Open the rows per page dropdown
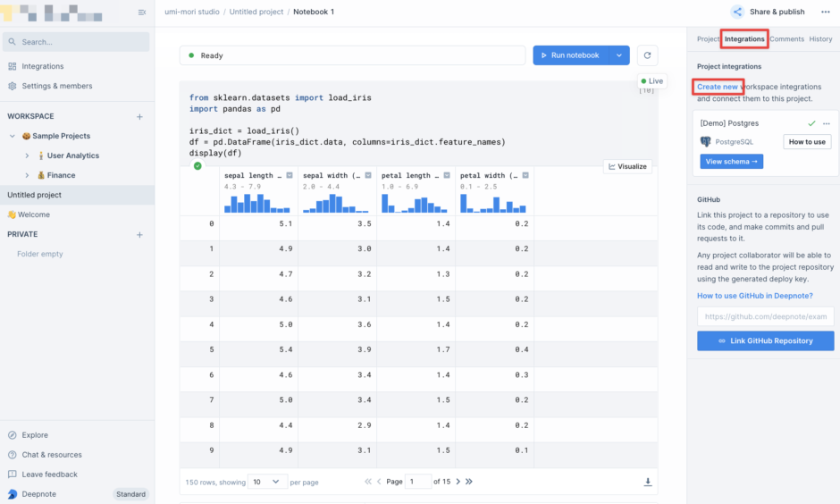 (x=267, y=482)
